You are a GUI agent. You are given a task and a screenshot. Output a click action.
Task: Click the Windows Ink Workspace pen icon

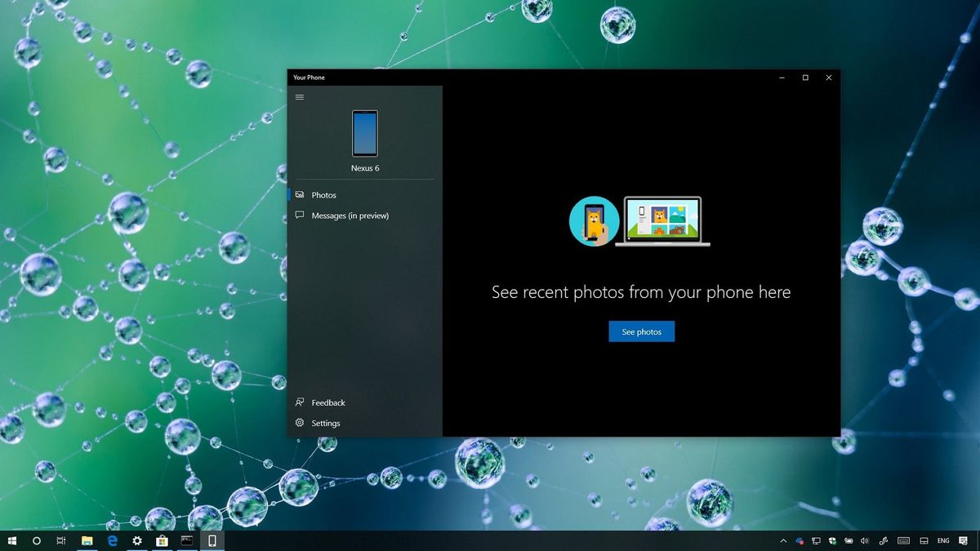[x=883, y=541]
